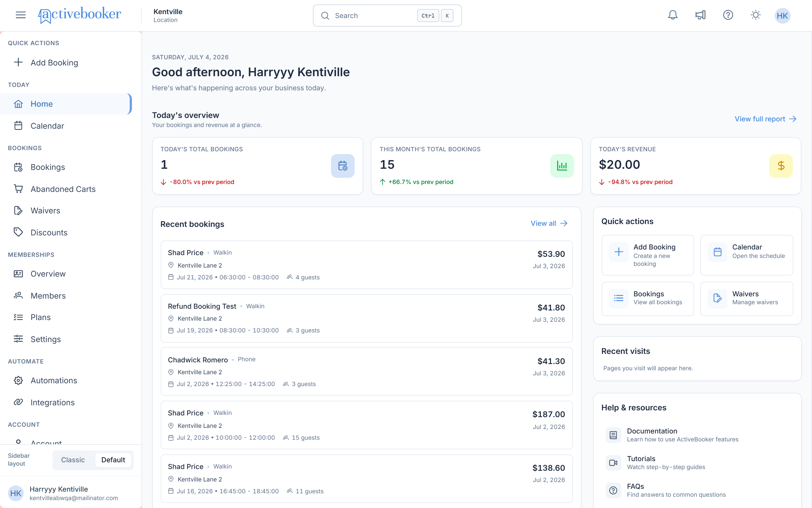Image resolution: width=812 pixels, height=508 pixels.
Task: Click the Integrations link icon
Action: click(18, 402)
